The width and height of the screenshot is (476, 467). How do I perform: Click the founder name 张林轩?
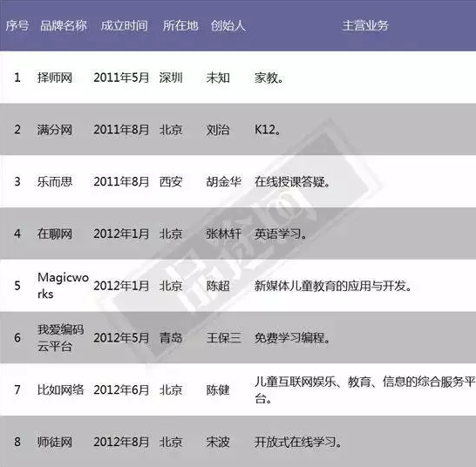(x=224, y=234)
